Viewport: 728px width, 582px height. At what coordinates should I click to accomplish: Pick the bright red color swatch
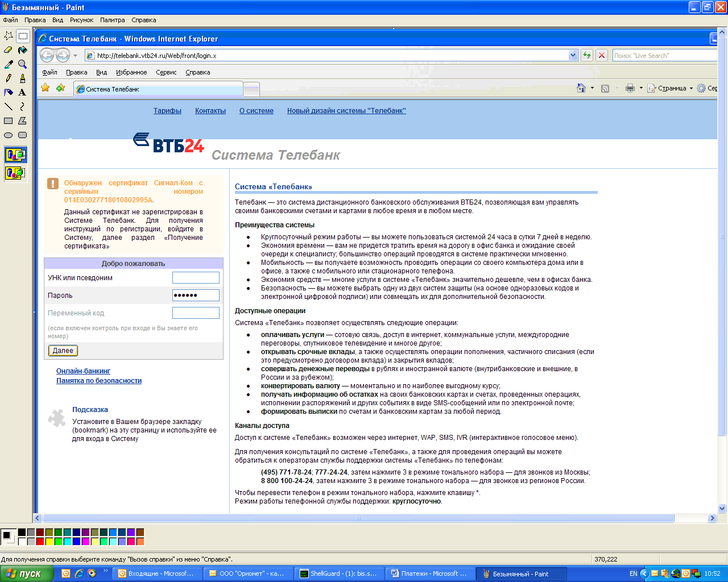[x=40, y=542]
